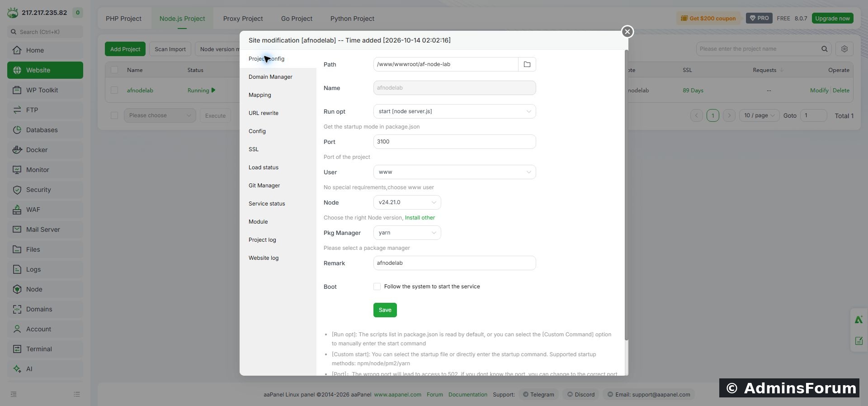Enable Follow the system to start the service

point(377,287)
